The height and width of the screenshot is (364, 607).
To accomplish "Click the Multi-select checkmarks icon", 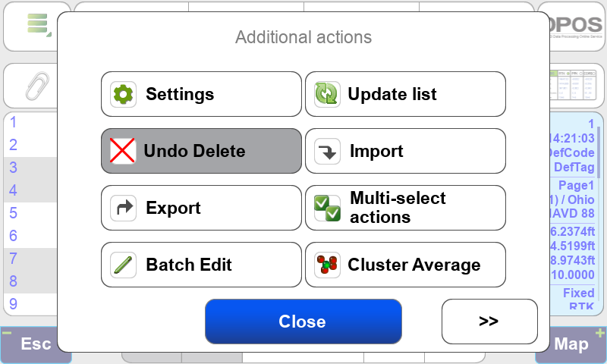I will point(327,208).
